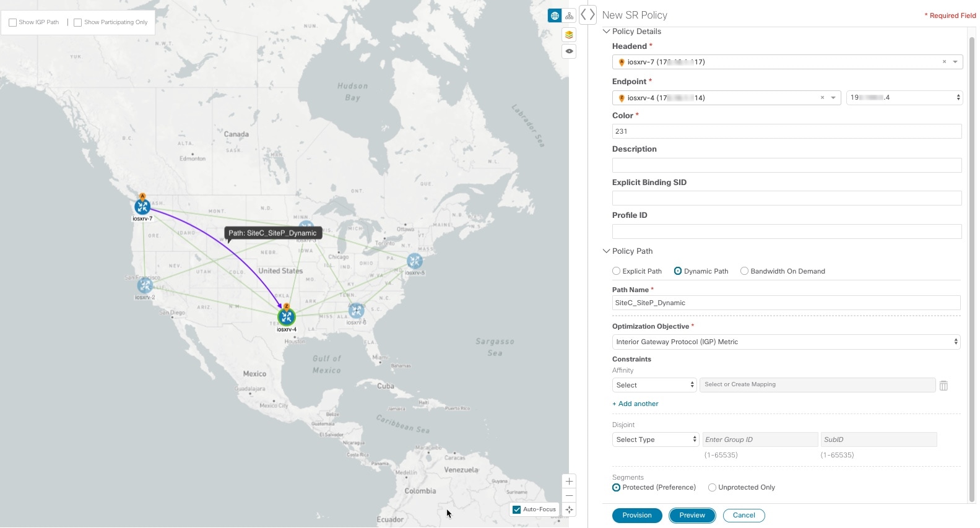Collapse the Policy Details section
980x528 pixels.
tap(607, 32)
